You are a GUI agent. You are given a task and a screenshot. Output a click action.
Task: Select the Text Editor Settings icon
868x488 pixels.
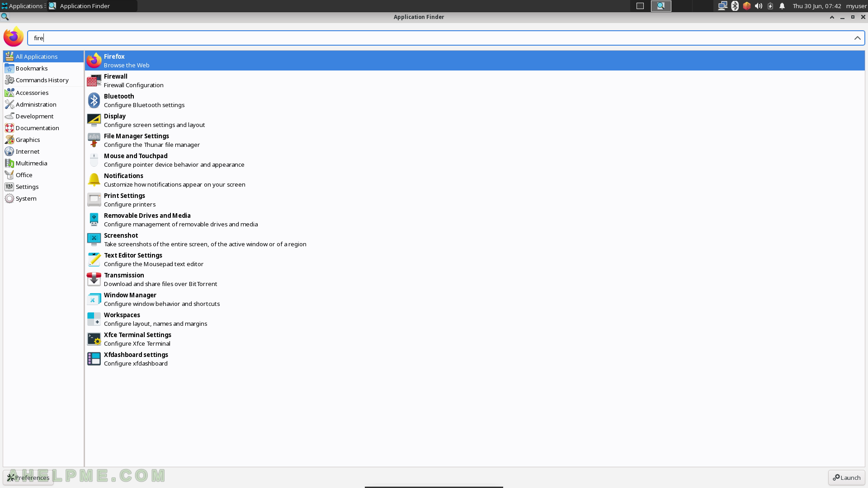[94, 259]
